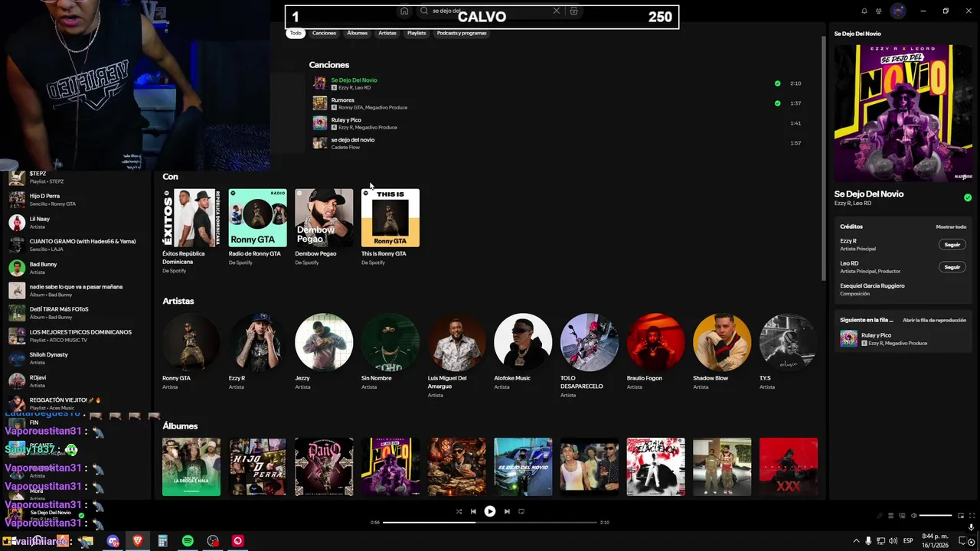Show hidden tray icons chevron
Screen dimensions: 980x551
pos(856,541)
